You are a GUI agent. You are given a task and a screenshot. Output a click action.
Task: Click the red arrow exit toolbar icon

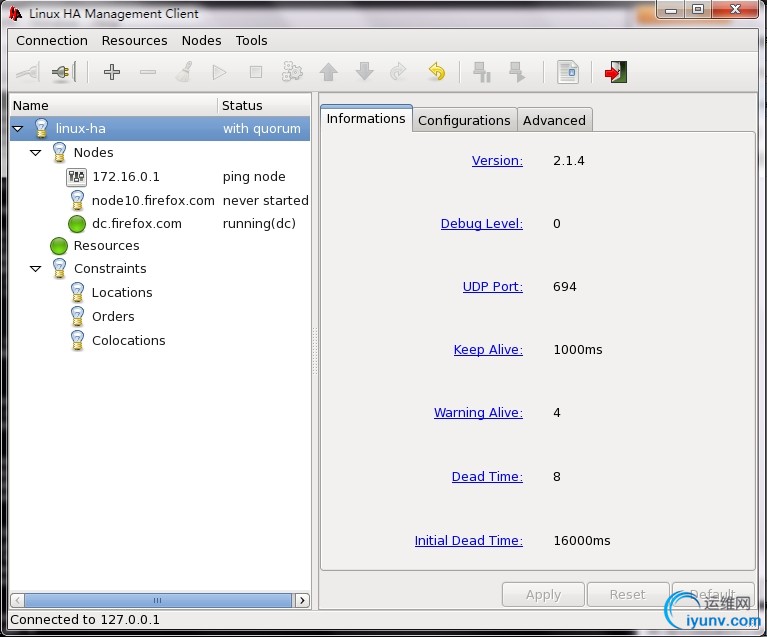coord(615,72)
